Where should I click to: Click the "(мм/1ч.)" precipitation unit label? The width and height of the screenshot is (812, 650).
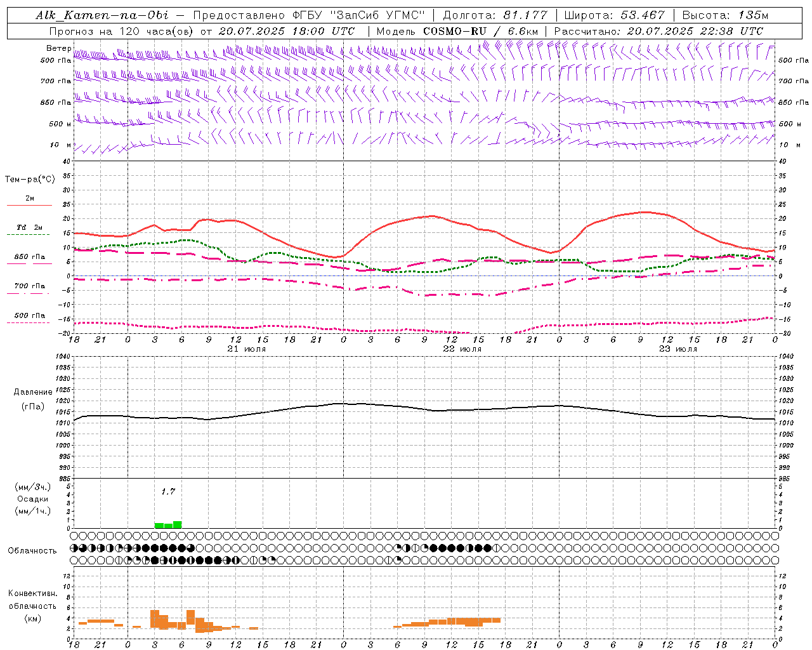[x=33, y=511]
